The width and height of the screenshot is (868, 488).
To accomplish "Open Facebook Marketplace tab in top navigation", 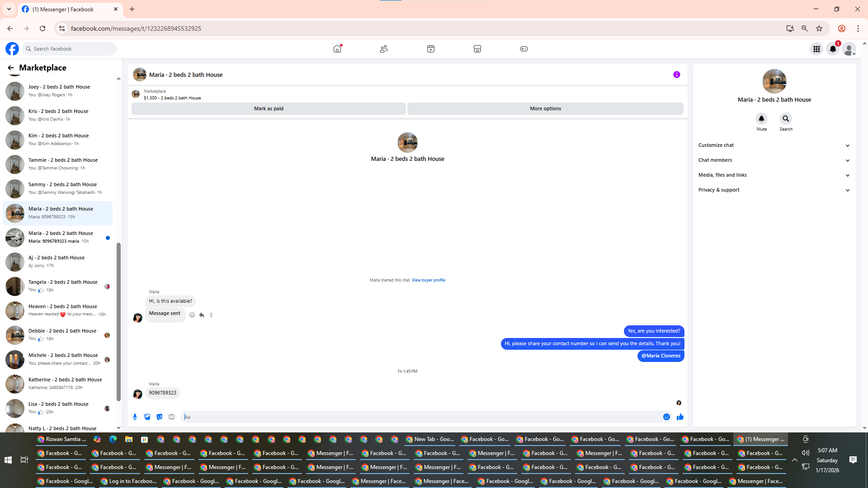I will [x=477, y=49].
